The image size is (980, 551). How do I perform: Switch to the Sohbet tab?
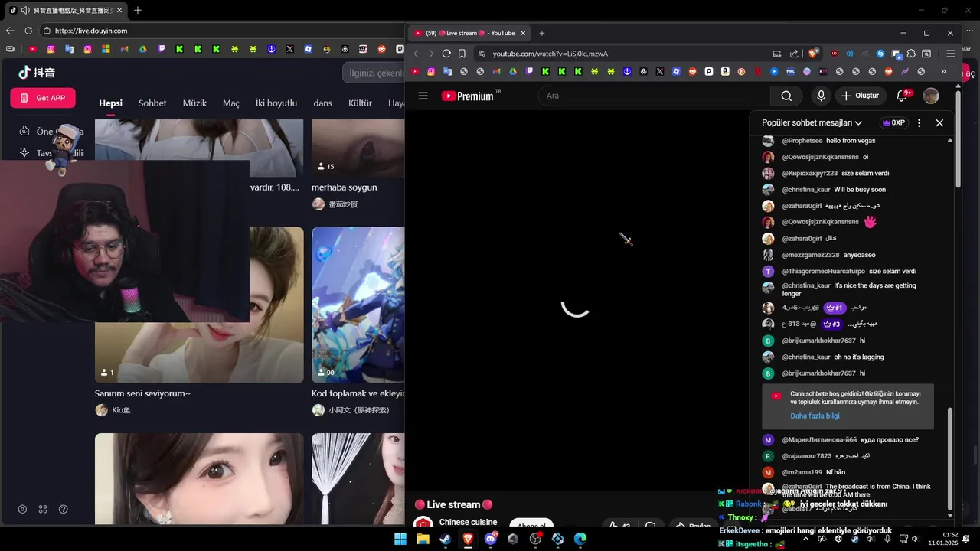pyautogui.click(x=152, y=103)
